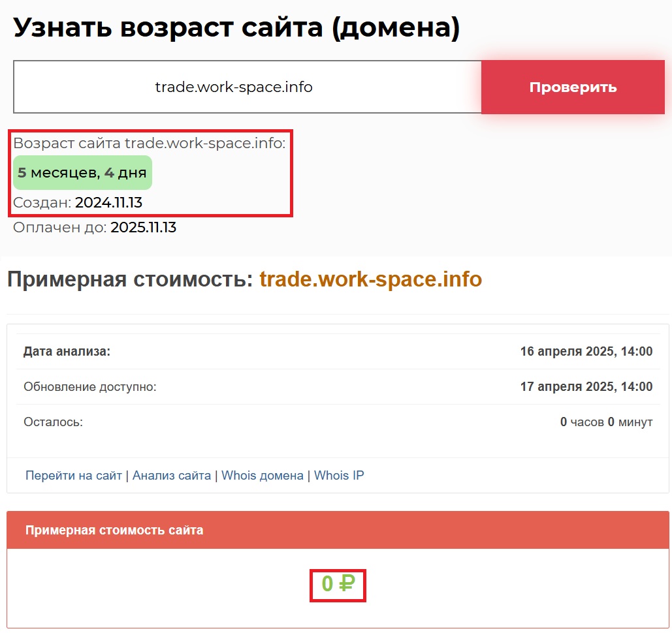Click the Оплачен до date 2025.11.13
The image size is (672, 633).
pyautogui.click(x=143, y=228)
